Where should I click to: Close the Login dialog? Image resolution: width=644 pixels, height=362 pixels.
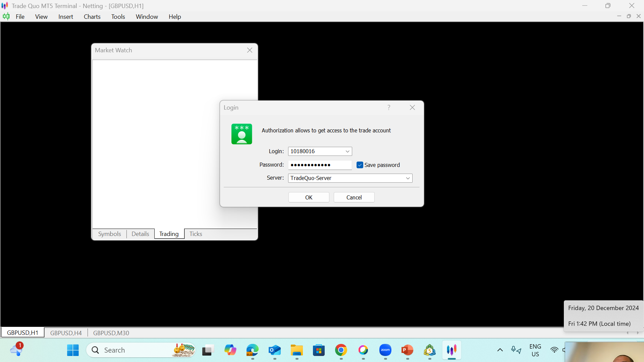[x=412, y=107]
